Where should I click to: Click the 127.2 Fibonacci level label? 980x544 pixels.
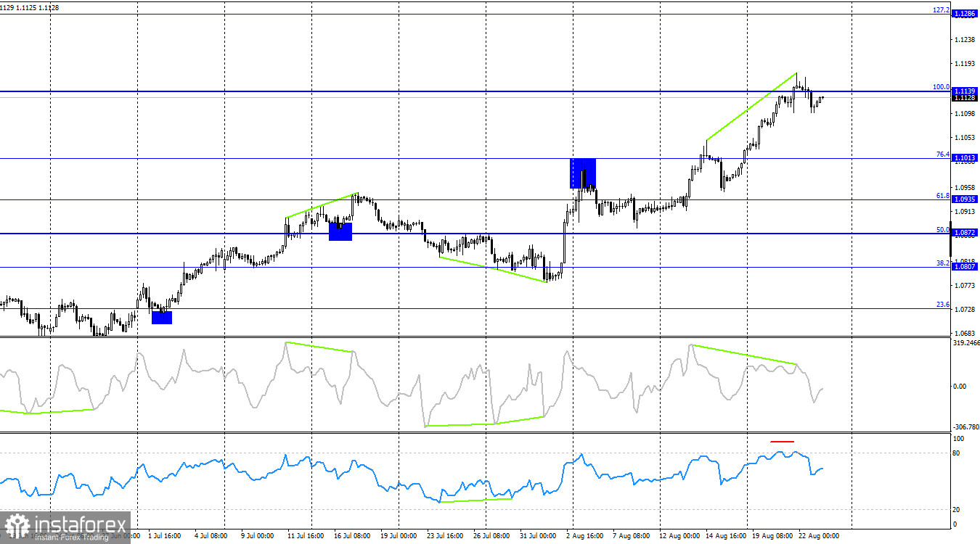coord(941,10)
